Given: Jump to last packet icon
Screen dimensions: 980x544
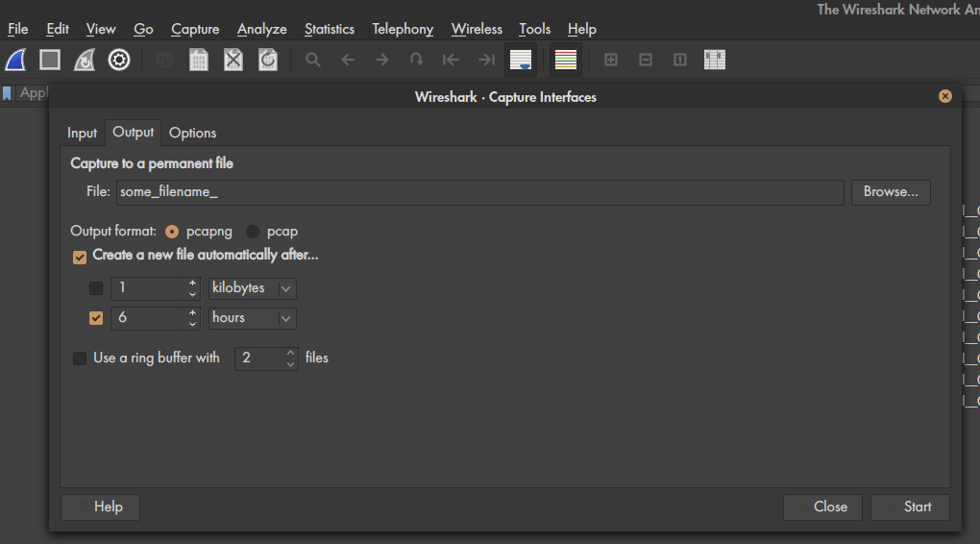Looking at the screenshot, I should pyautogui.click(x=485, y=60).
